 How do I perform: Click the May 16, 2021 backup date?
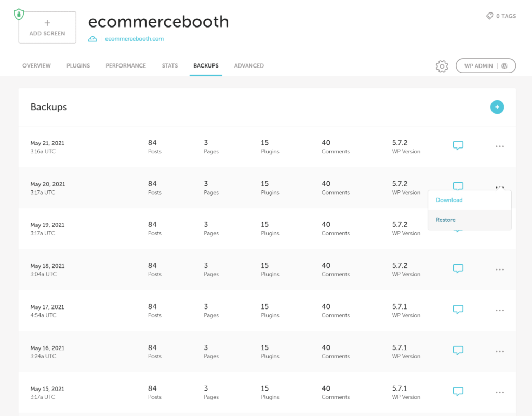47,348
